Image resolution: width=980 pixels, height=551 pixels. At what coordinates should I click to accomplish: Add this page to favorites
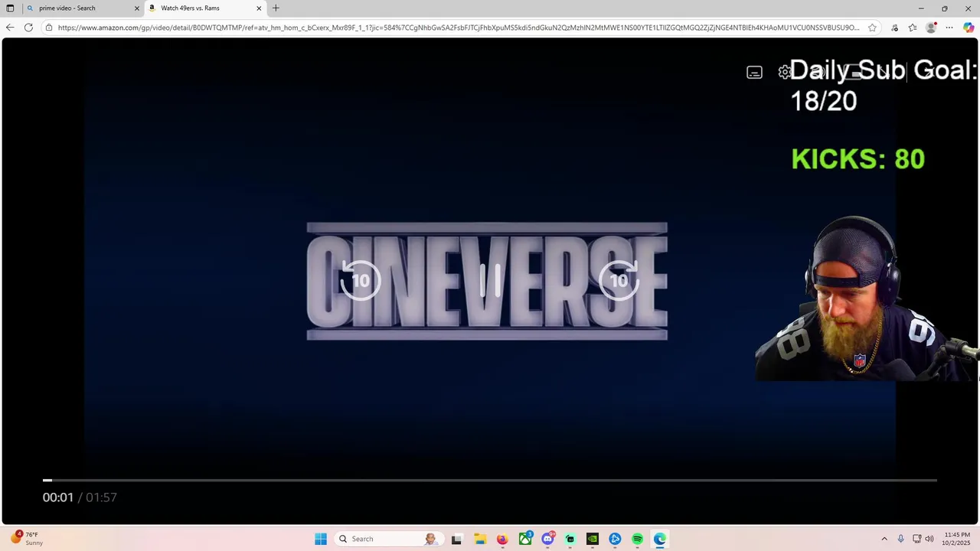point(872,28)
